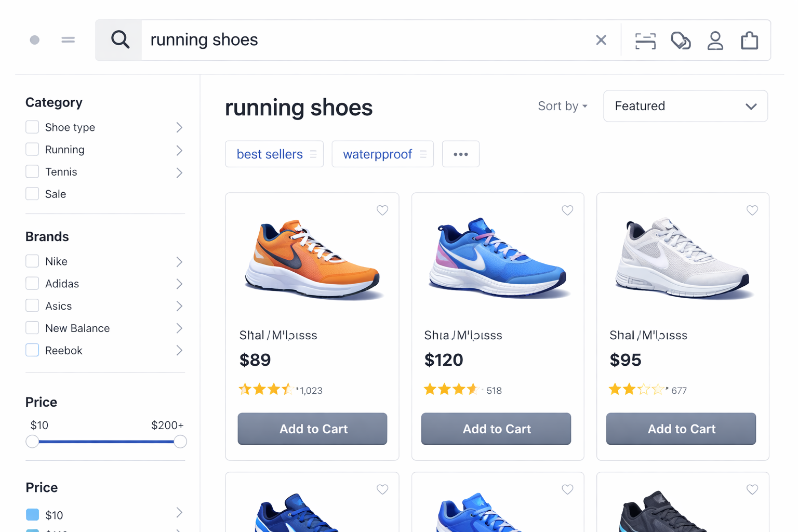This screenshot has width=798, height=532.
Task: Expand the Tennis chevron
Action: coord(179,172)
